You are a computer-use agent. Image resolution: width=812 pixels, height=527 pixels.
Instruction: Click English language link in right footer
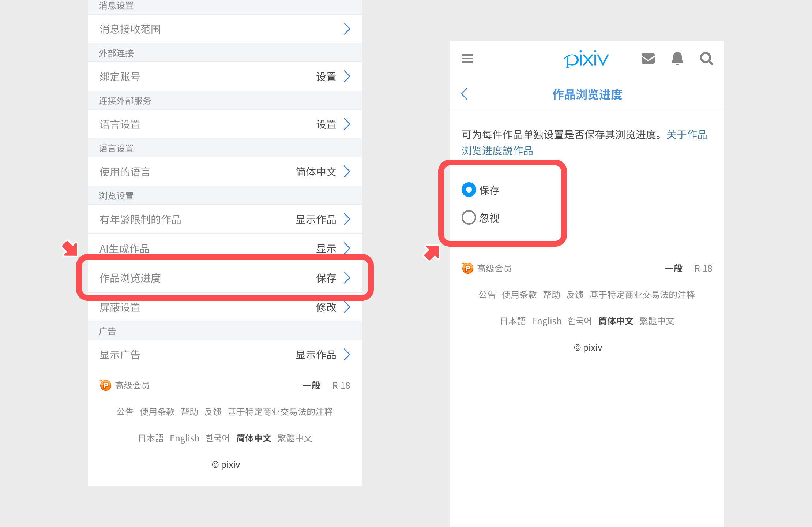click(546, 321)
